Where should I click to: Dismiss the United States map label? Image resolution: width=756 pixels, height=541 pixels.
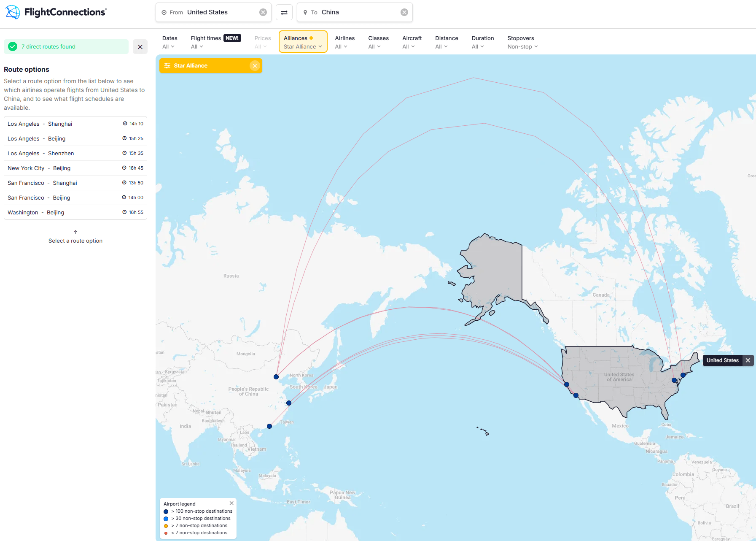pos(748,360)
